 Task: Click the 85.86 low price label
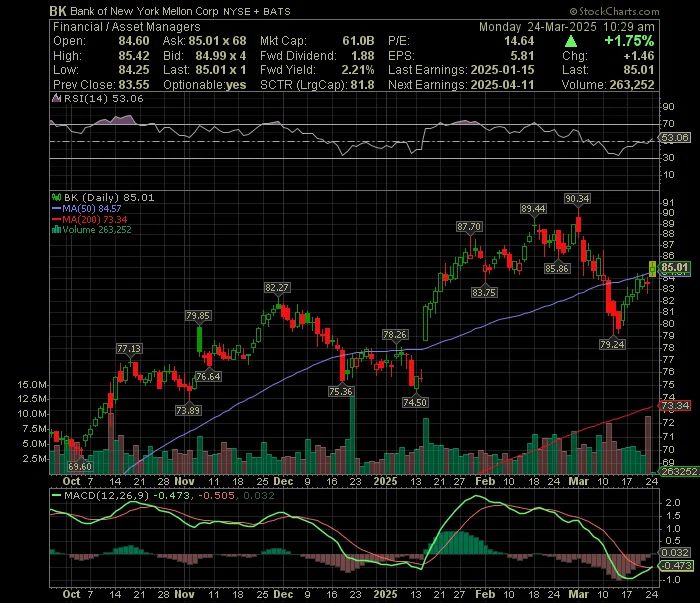point(557,269)
